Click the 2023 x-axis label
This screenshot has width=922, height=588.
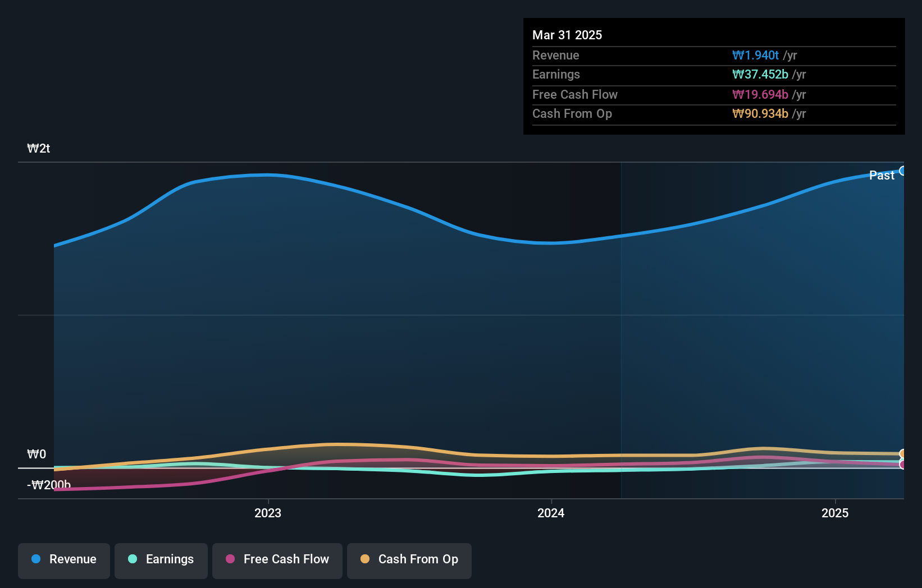click(x=268, y=513)
